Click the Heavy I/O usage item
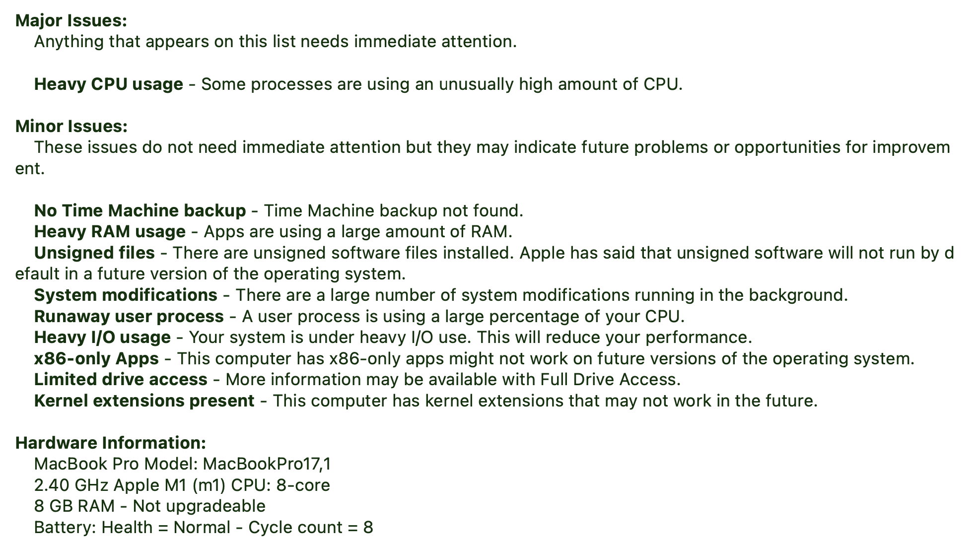The height and width of the screenshot is (543, 980). [102, 338]
